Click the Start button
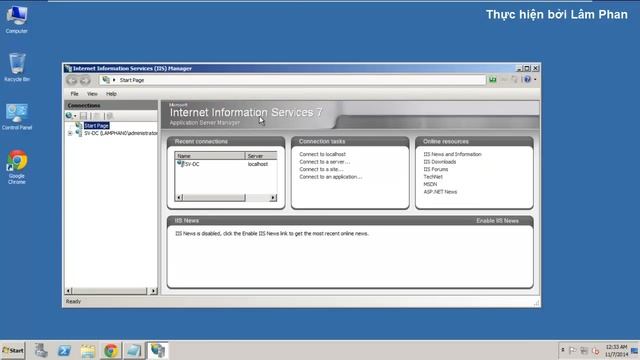 point(13,351)
